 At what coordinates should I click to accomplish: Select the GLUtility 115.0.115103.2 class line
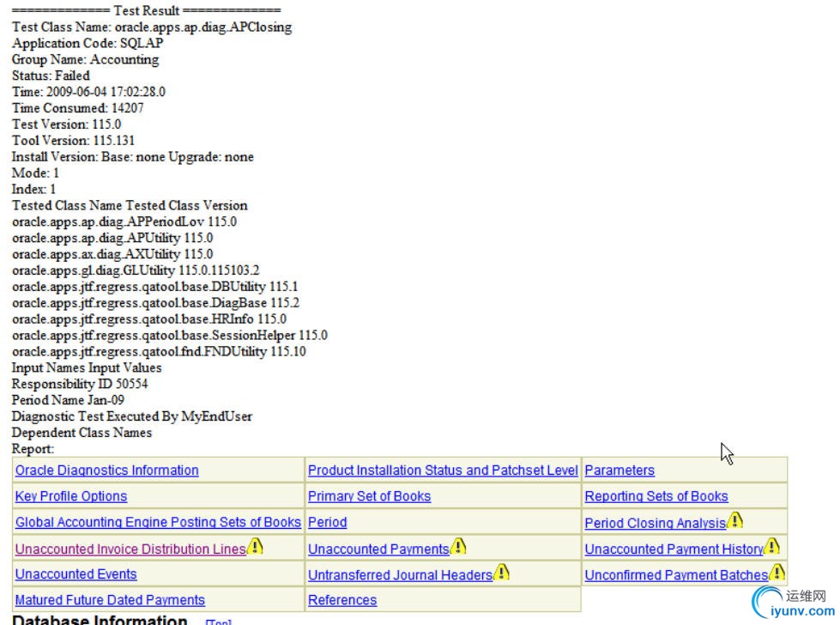(136, 270)
